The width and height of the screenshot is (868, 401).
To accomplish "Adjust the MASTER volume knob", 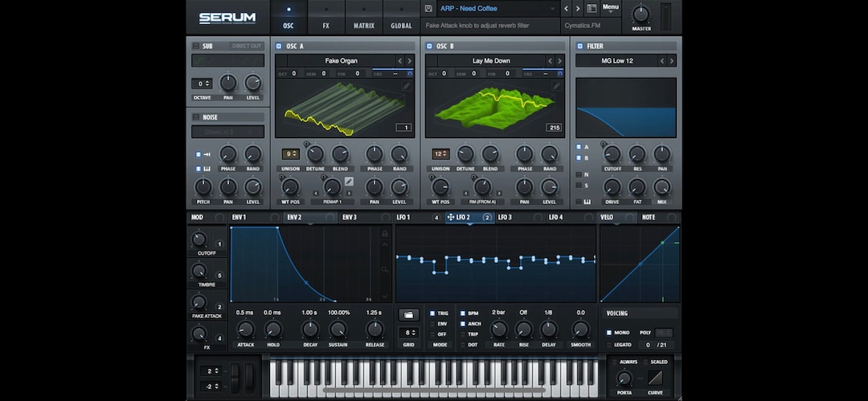I will pos(641,14).
